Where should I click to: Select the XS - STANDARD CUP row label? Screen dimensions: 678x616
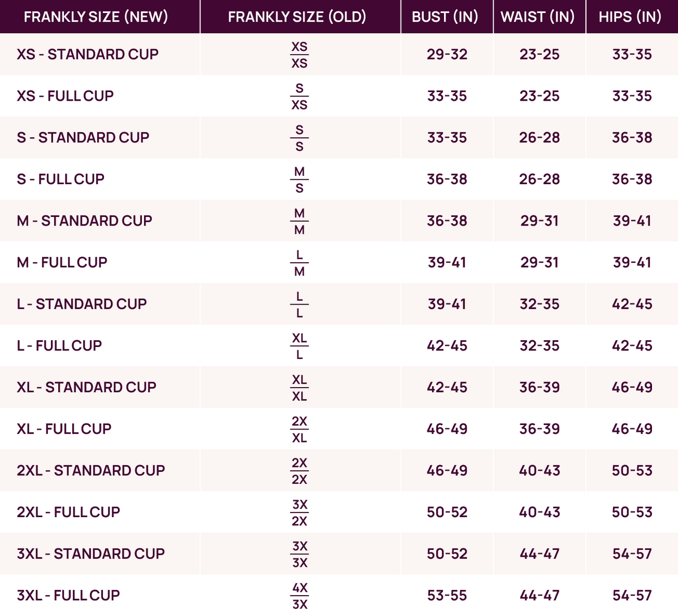coord(88,54)
